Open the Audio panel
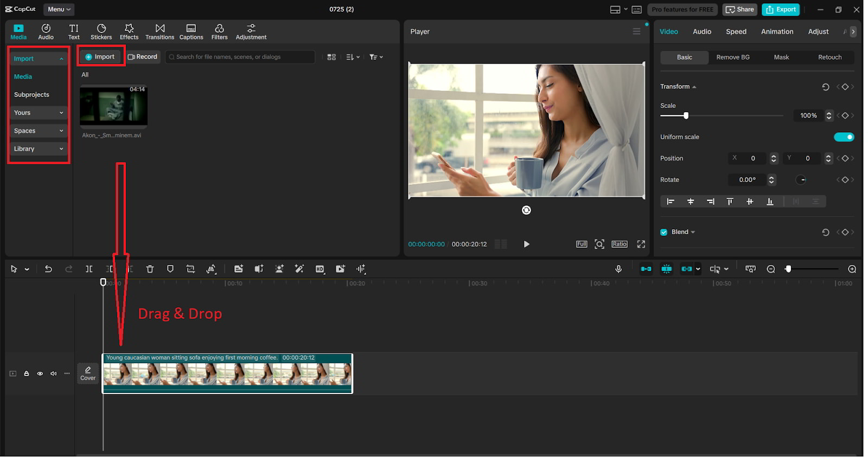 pyautogui.click(x=46, y=32)
